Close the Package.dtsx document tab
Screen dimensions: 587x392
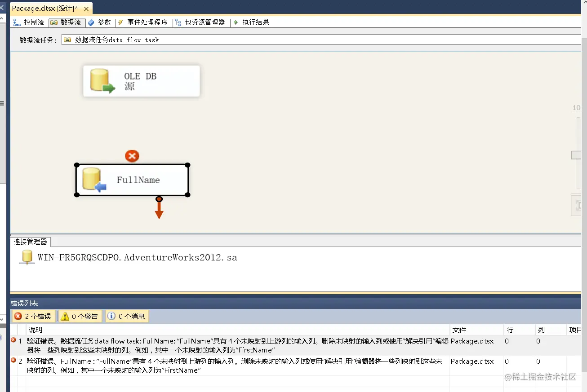tap(86, 9)
